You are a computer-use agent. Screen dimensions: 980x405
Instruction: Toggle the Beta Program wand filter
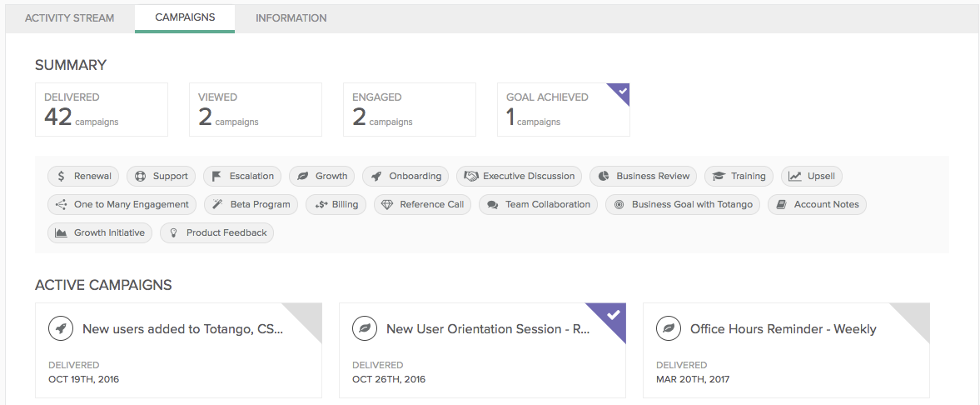tap(251, 204)
